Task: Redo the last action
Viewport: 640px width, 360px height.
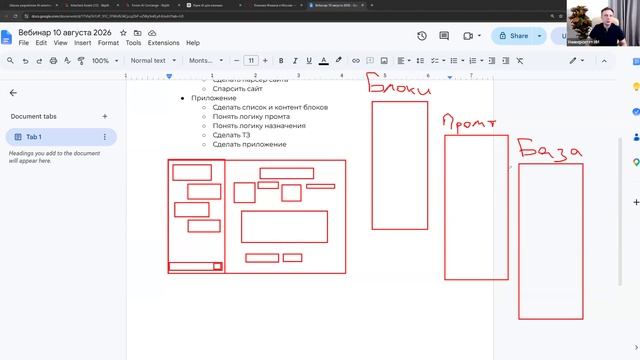Action: [x=39, y=61]
